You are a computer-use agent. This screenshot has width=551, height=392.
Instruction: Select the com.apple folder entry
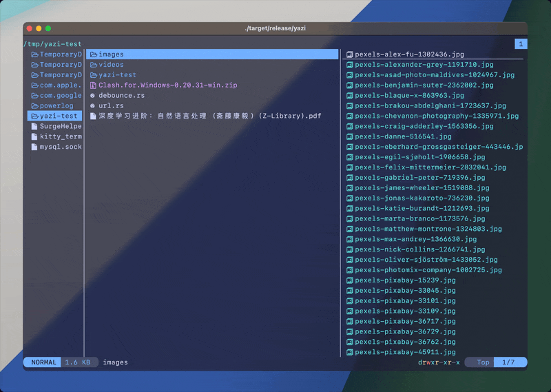pyautogui.click(x=55, y=85)
